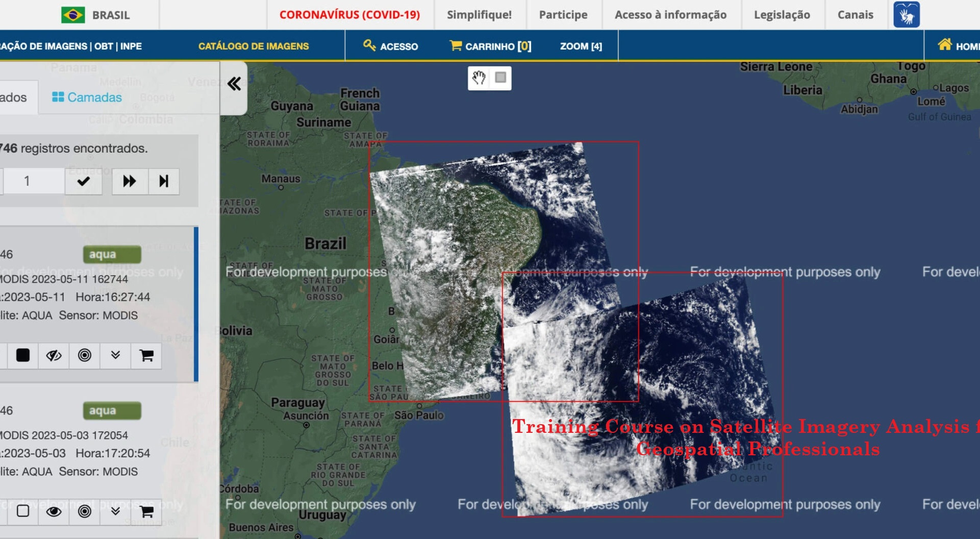The image size is (980, 539).
Task: Collapse the side panel with double chevron
Action: (x=234, y=84)
